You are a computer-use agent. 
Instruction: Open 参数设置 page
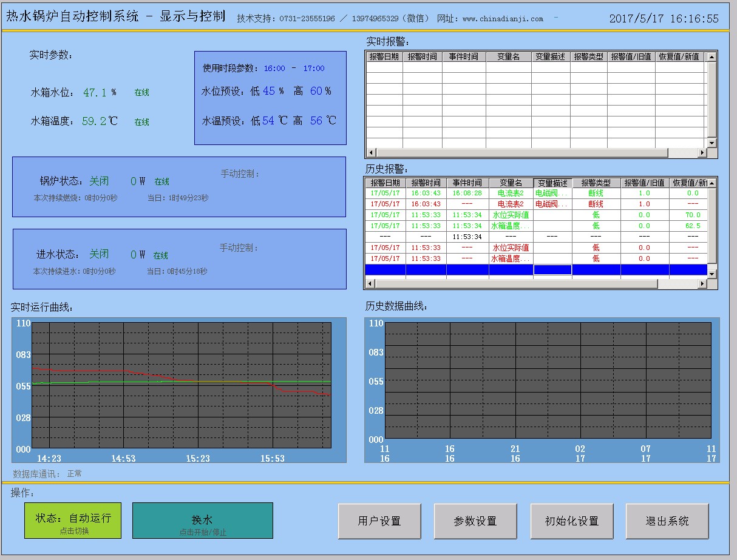click(475, 521)
